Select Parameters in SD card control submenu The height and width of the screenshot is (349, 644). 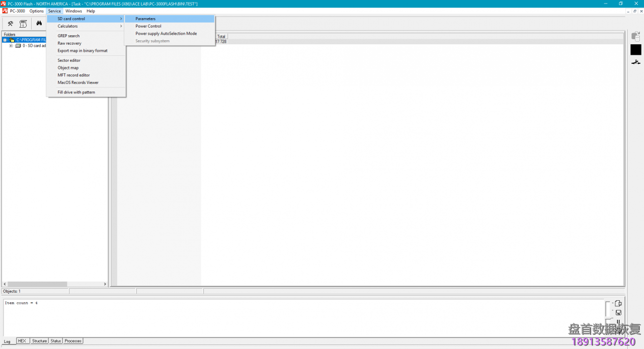(x=145, y=19)
